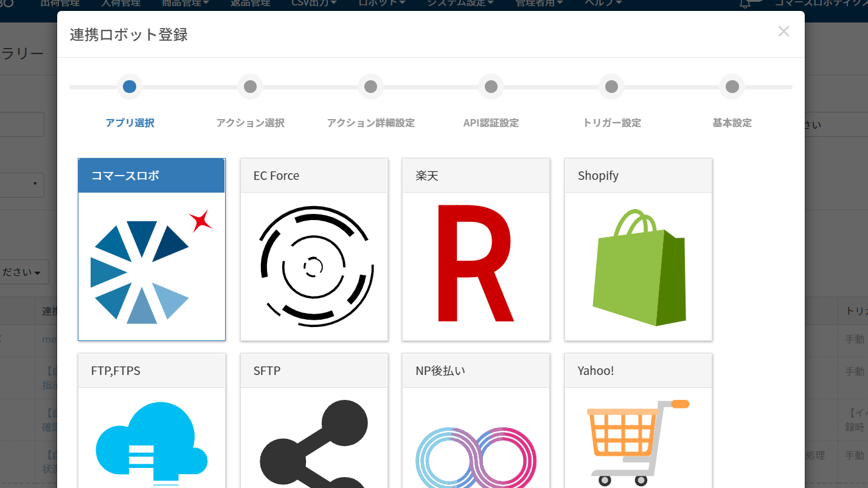Screen dimensions: 868x488
Task: Select the Shopify green bag logo
Action: [639, 267]
